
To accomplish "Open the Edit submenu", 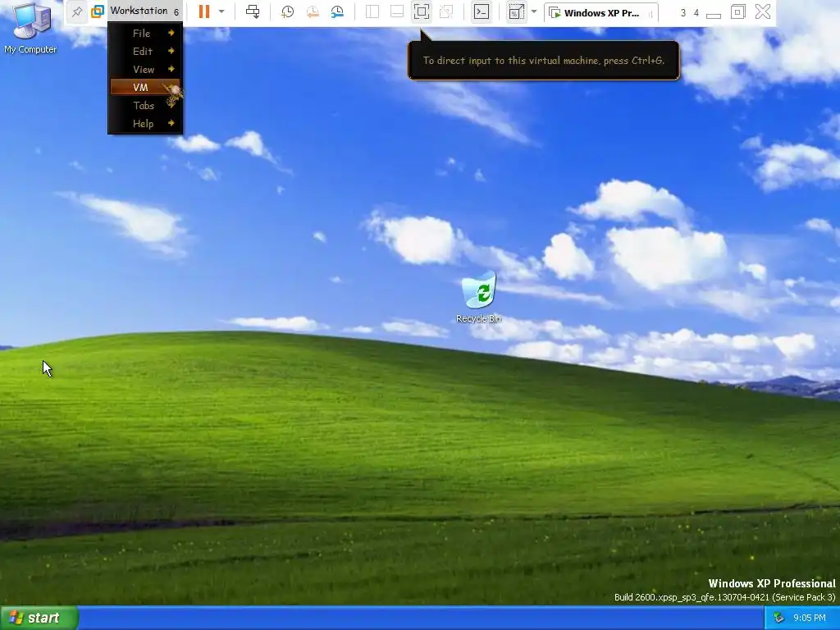I will tap(145, 52).
